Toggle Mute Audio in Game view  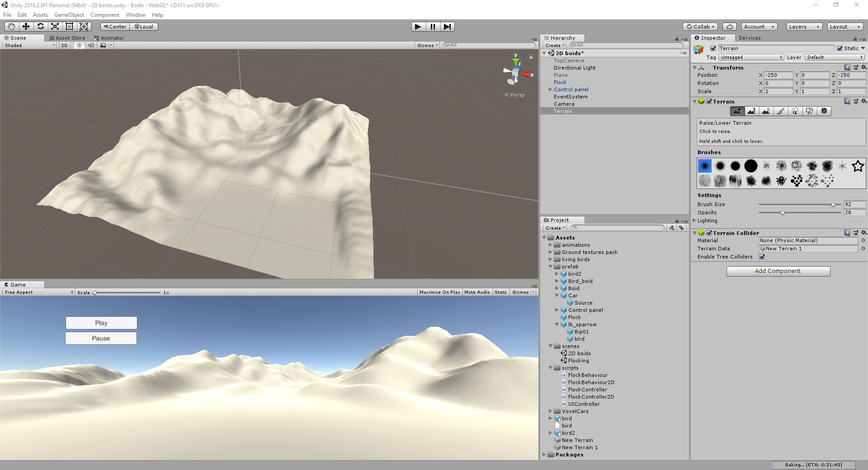[477, 292]
